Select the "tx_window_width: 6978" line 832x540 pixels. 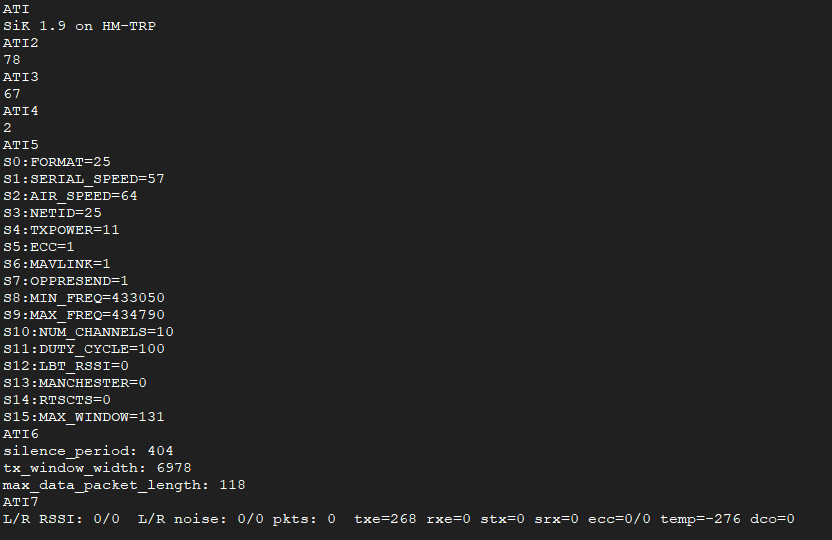[97, 468]
